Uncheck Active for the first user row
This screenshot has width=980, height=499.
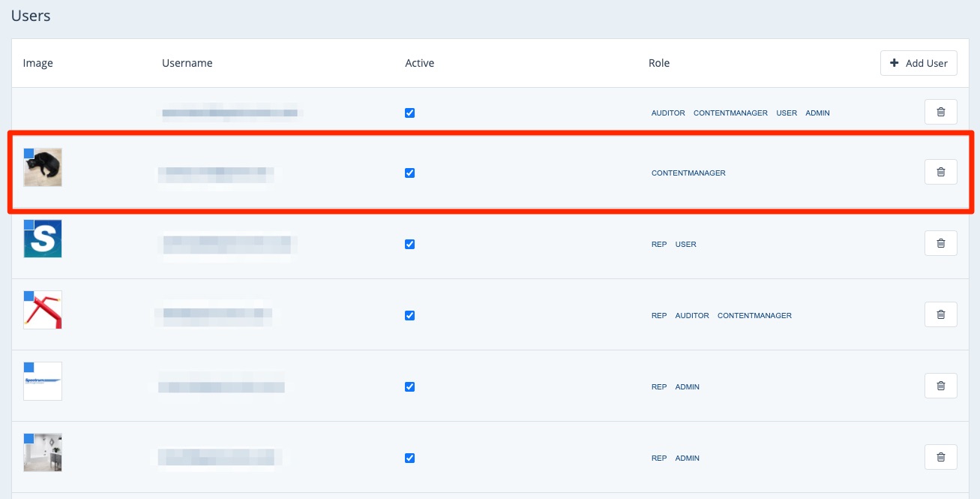[409, 113]
